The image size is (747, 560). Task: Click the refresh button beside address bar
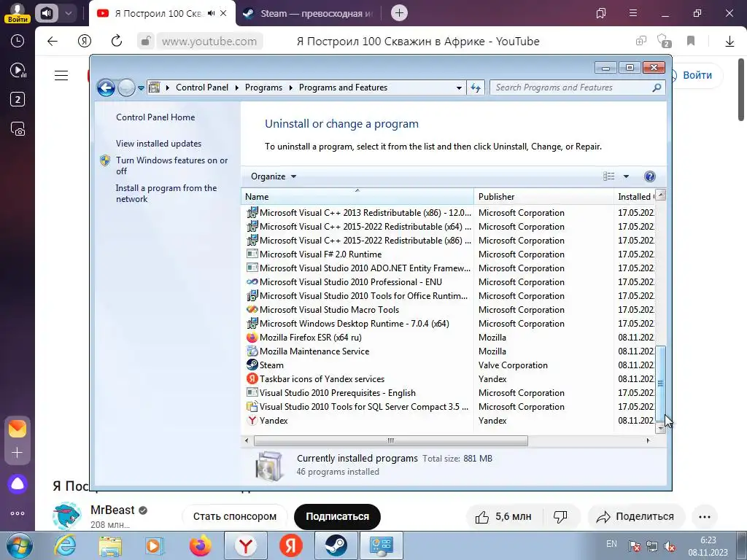(476, 87)
